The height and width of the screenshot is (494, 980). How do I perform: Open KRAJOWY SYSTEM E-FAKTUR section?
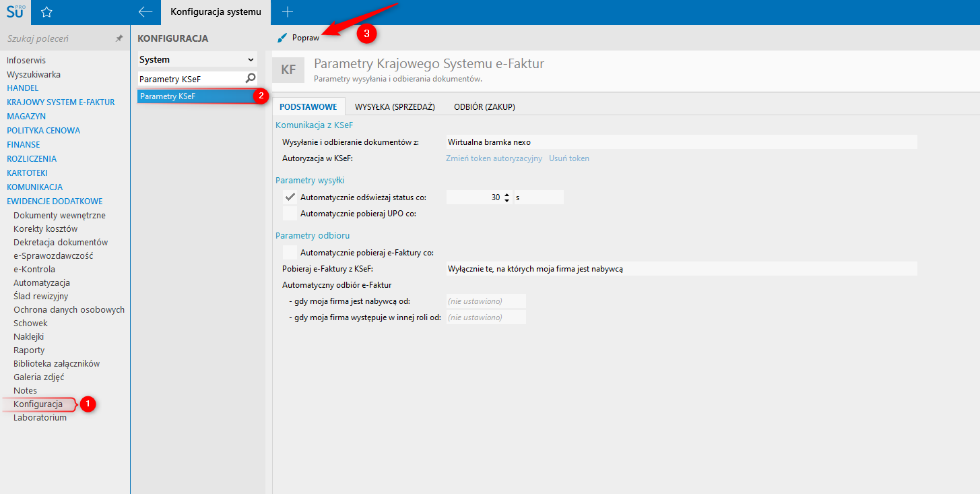coord(61,102)
